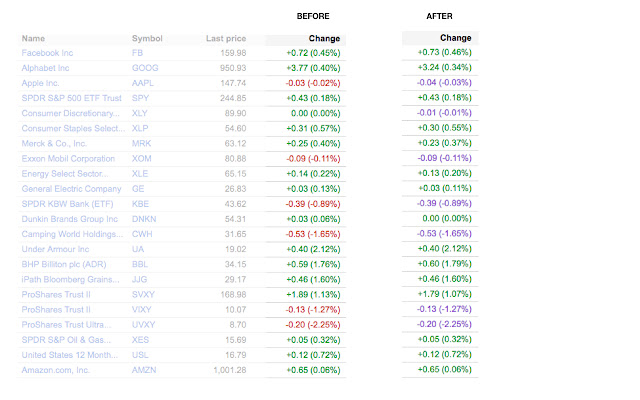This screenshot has height=400, width=640.
Task: Click the DNKN ticker symbol
Action: tap(144, 219)
